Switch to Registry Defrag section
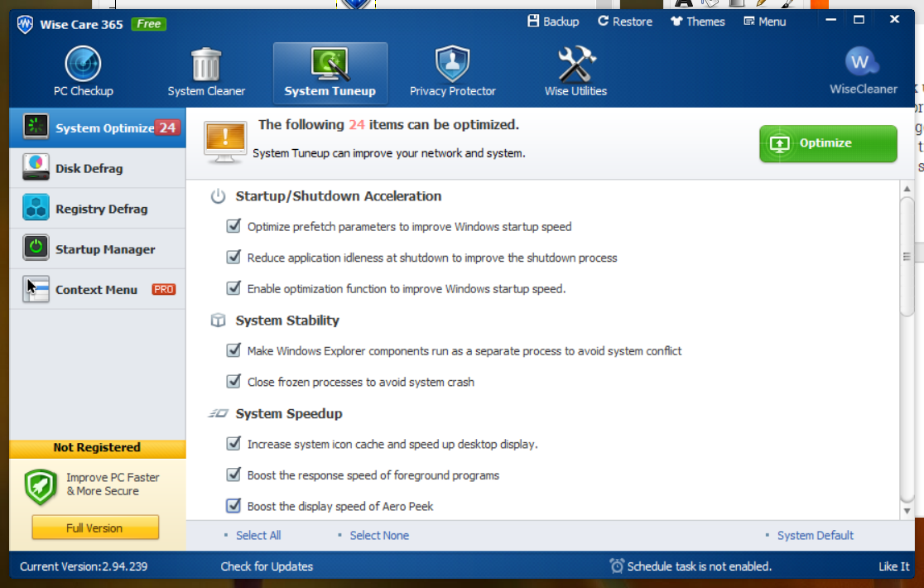 pos(98,209)
